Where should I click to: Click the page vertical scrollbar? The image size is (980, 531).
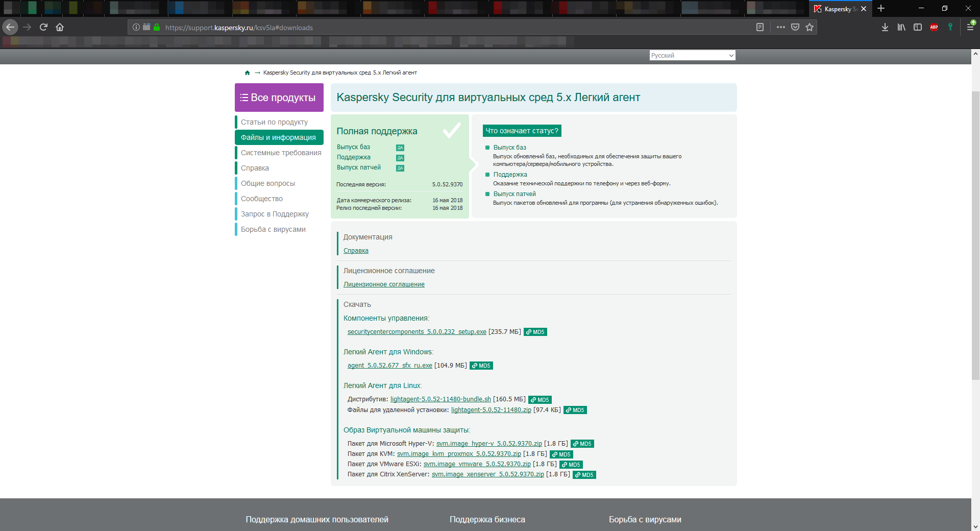coord(975,235)
